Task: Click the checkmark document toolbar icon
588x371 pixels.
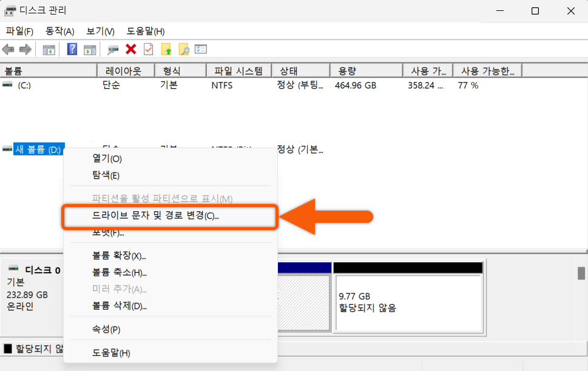Action: click(x=149, y=49)
